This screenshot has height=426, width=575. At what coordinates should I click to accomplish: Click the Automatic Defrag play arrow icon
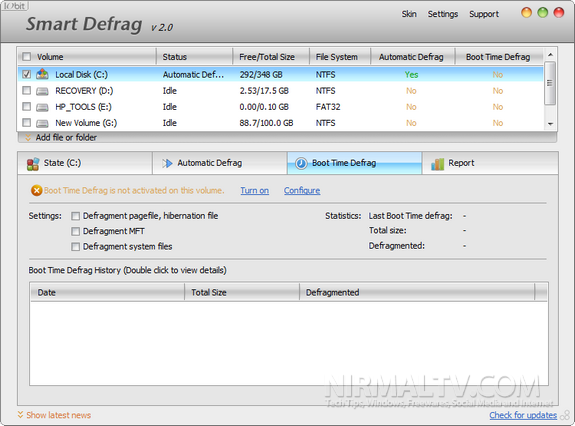[167, 163]
